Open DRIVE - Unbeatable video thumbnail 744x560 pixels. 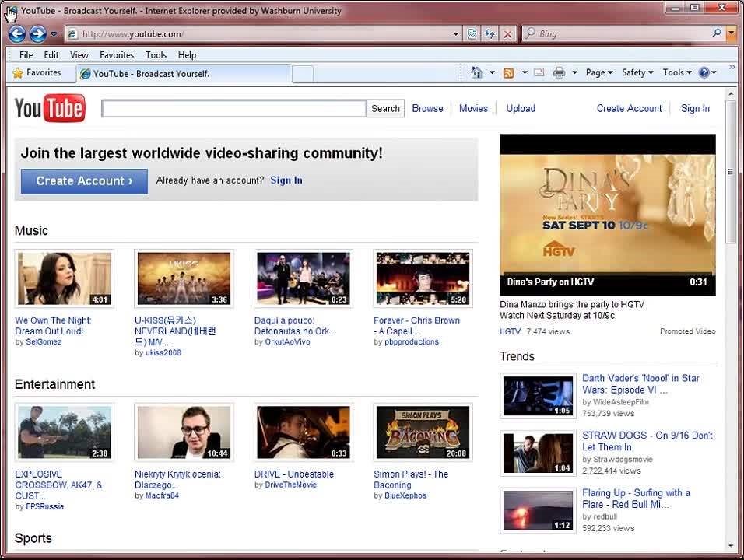point(304,432)
